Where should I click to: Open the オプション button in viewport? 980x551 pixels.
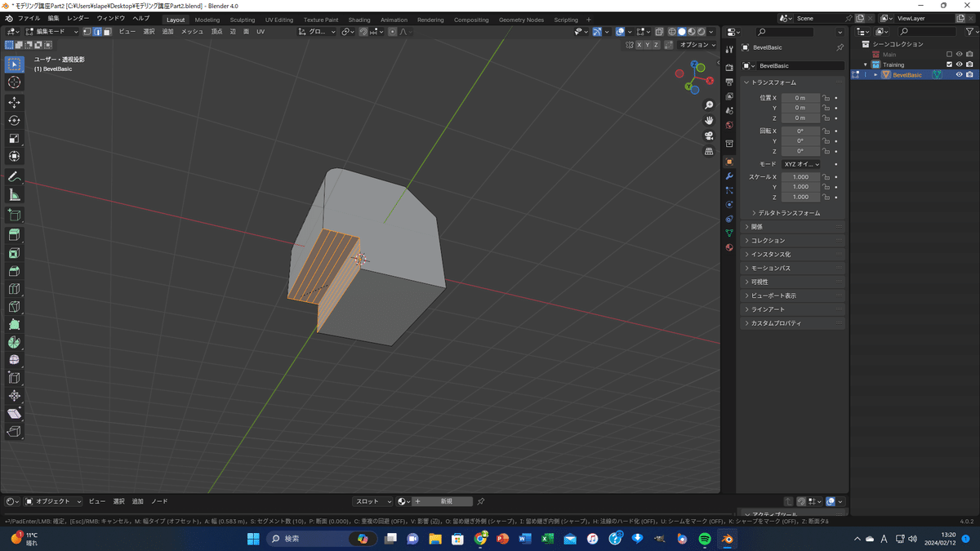697,45
